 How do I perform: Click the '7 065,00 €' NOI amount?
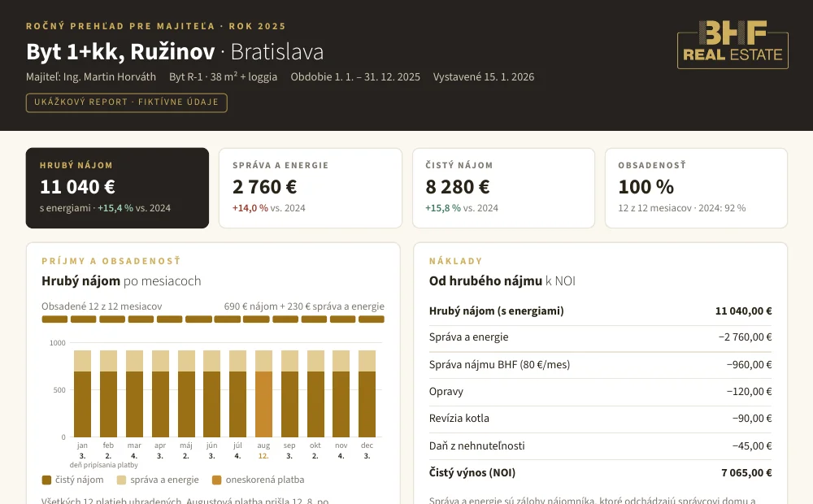coord(746,473)
